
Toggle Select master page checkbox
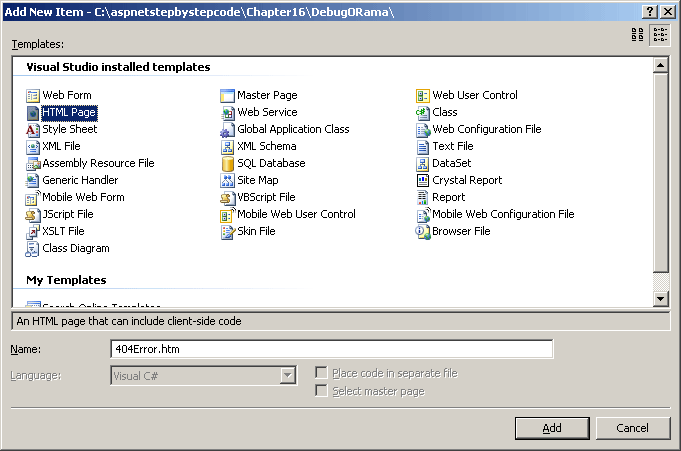(321, 390)
